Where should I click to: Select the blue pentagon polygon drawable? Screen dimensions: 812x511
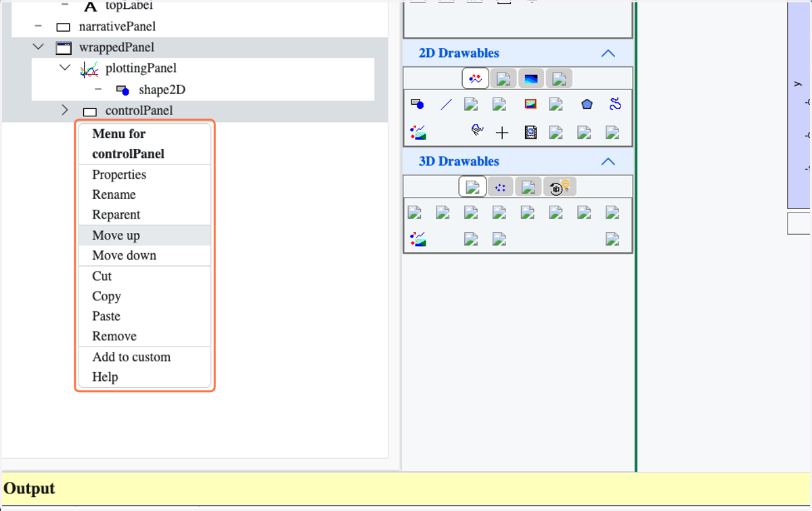587,104
